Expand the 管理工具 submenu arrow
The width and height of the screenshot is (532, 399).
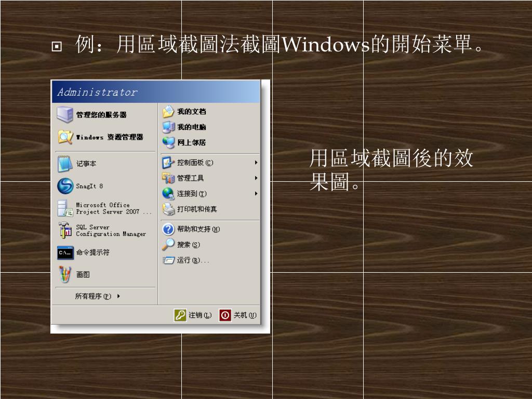[x=256, y=178]
